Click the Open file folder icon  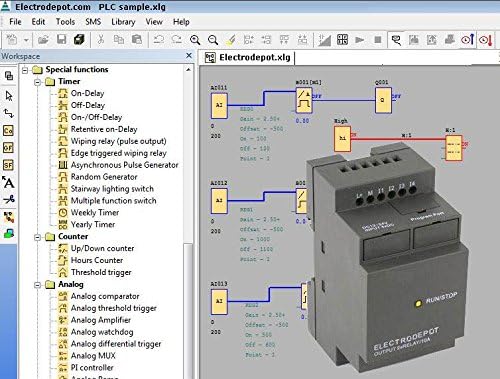click(x=43, y=40)
